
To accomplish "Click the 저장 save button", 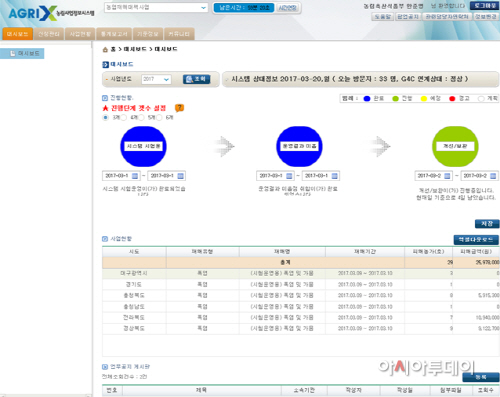I will click(x=487, y=224).
